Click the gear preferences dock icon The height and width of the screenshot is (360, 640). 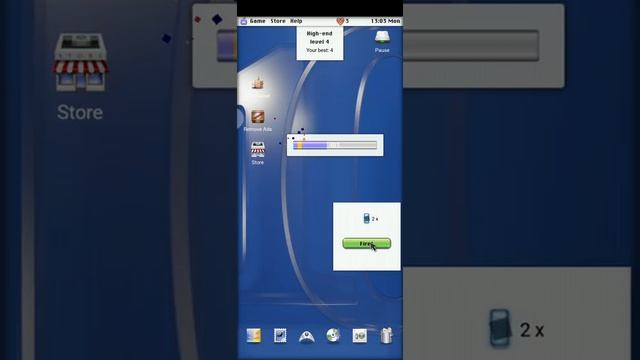click(x=360, y=336)
